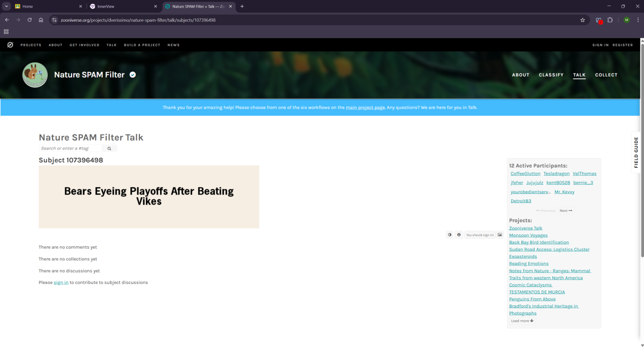Open participant ValThomas's profile

coord(585,174)
